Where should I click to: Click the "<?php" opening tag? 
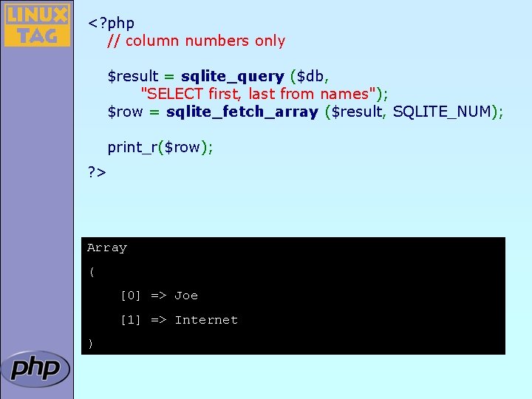111,24
